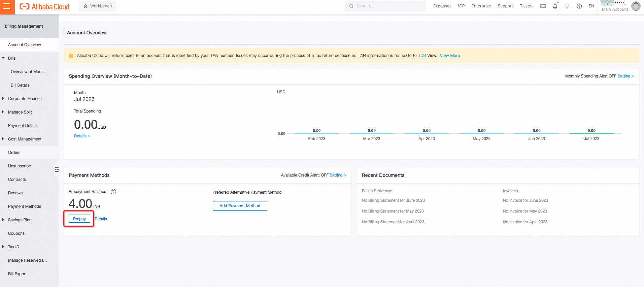Click the Add Payment Method button
This screenshot has height=287, width=644.
(240, 206)
